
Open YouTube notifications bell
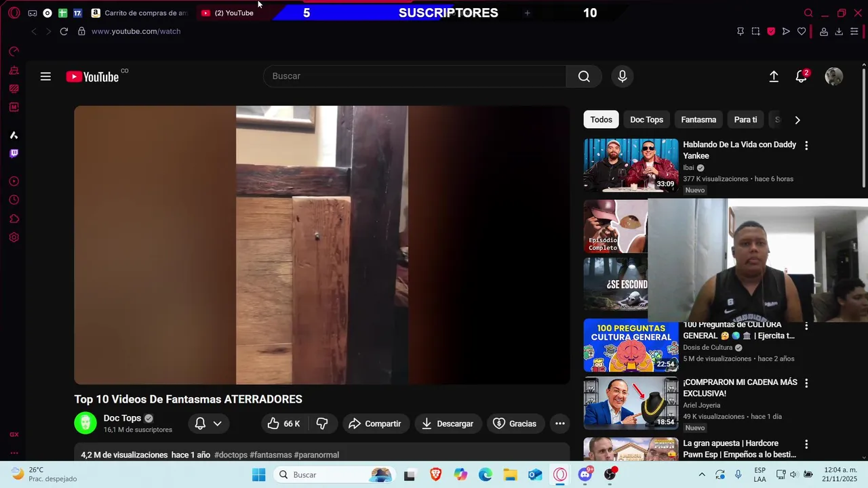[802, 77]
